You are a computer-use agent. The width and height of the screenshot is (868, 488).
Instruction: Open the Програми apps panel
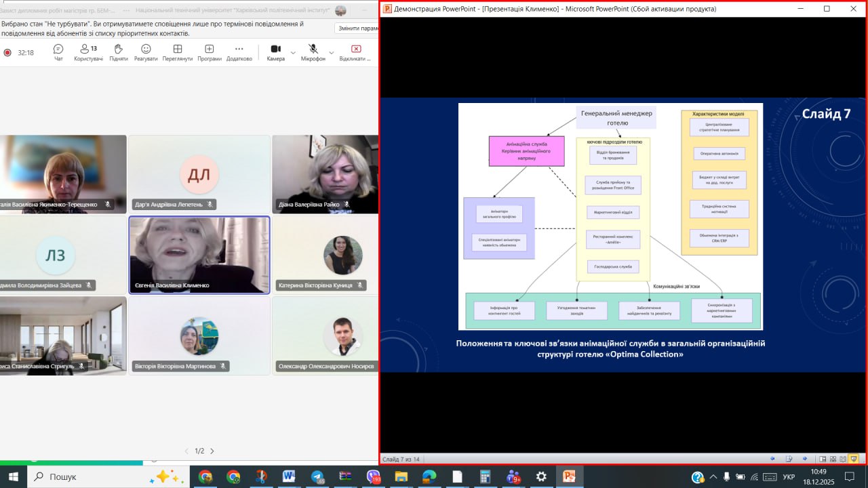pos(210,52)
